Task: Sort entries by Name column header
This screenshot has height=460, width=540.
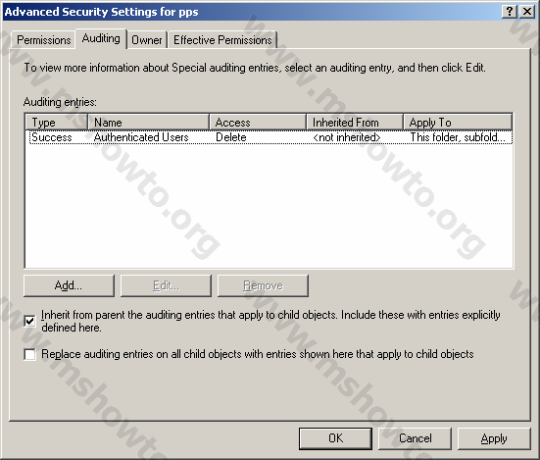Action: click(x=148, y=122)
